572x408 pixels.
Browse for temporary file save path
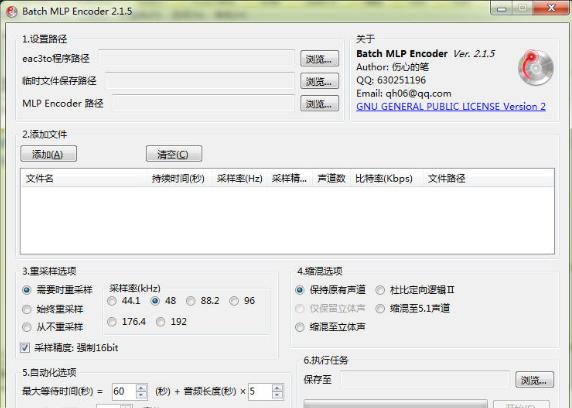319,81
